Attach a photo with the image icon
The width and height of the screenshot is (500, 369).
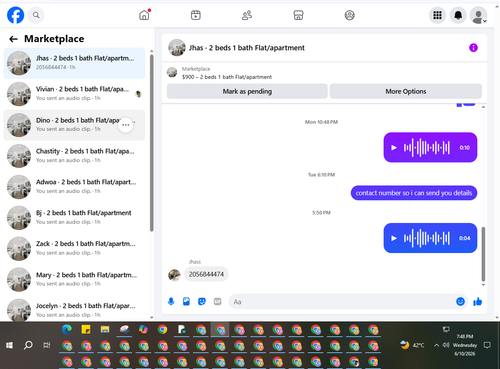point(186,302)
